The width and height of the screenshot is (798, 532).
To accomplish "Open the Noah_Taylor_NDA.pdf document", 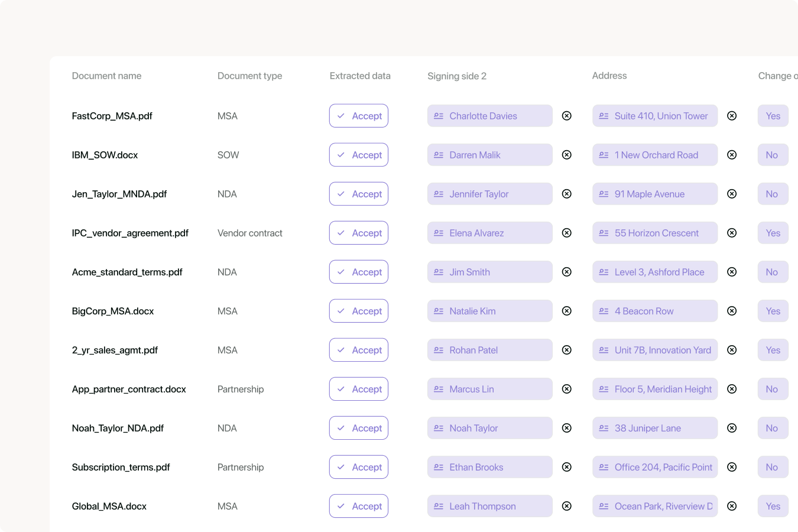I will click(118, 428).
